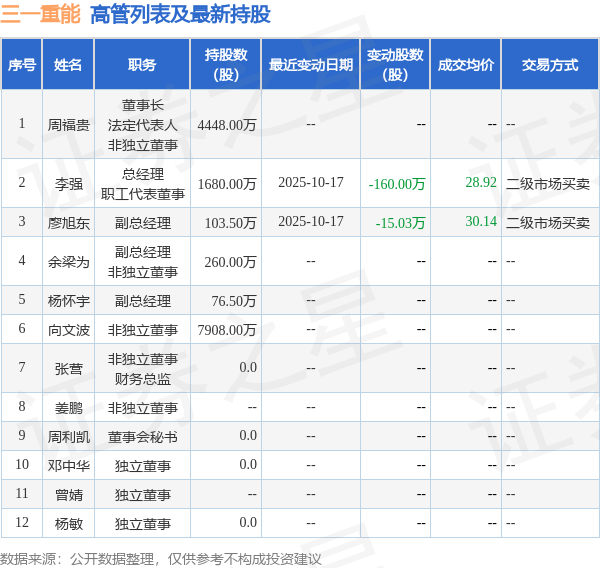Select 廖旭东 in the executive list
The width and height of the screenshot is (600, 568).
pyautogui.click(x=68, y=223)
